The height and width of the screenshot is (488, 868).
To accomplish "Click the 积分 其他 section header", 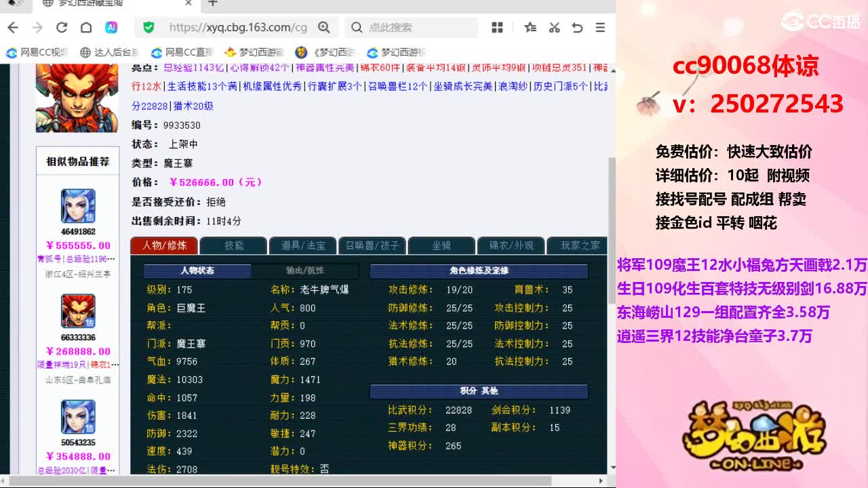I will pos(479,391).
